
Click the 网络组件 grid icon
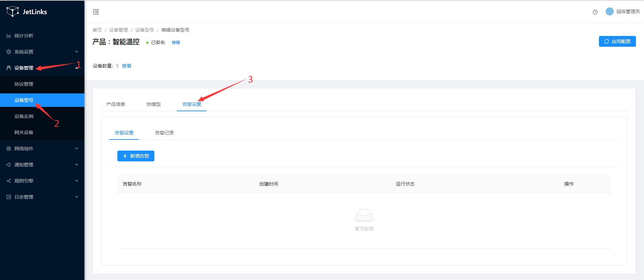pos(9,149)
